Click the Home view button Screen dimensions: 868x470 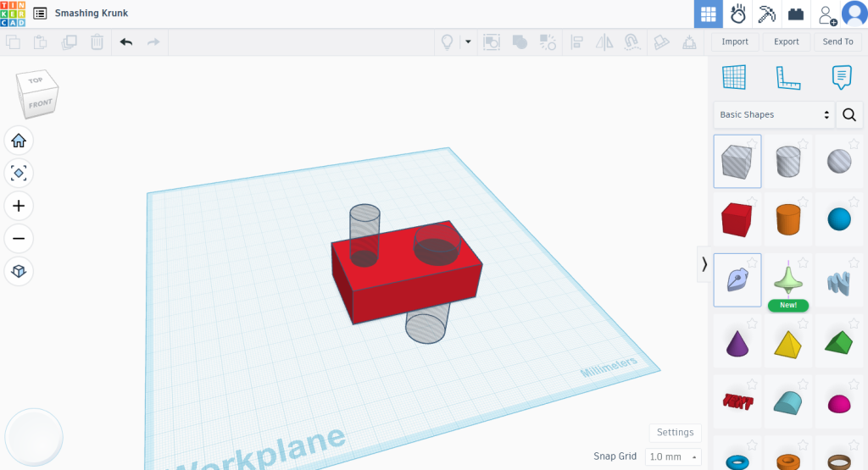19,141
